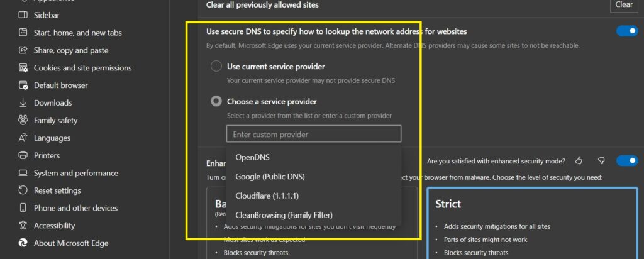
Task: Click the Languages icon
Action: [x=23, y=138]
